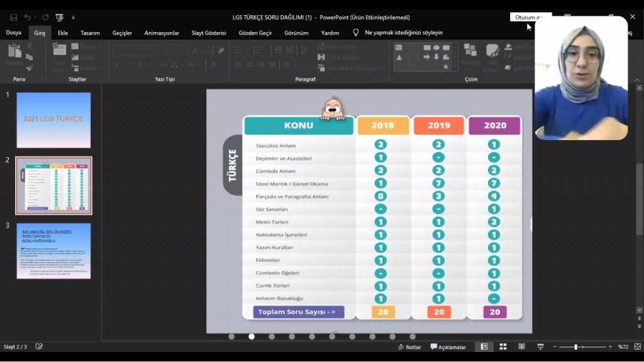This screenshot has width=644, height=362.
Task: Open Reading View from status bar
Action: click(521, 347)
